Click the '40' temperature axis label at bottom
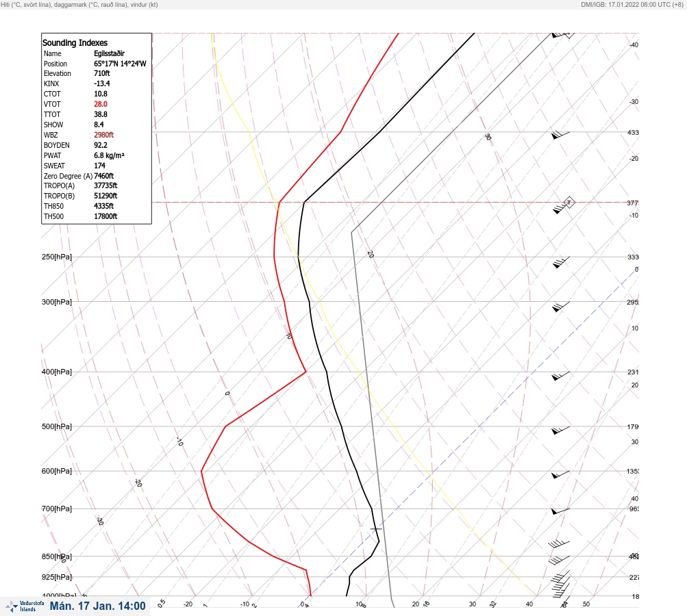The width and height of the screenshot is (687, 616). click(529, 604)
